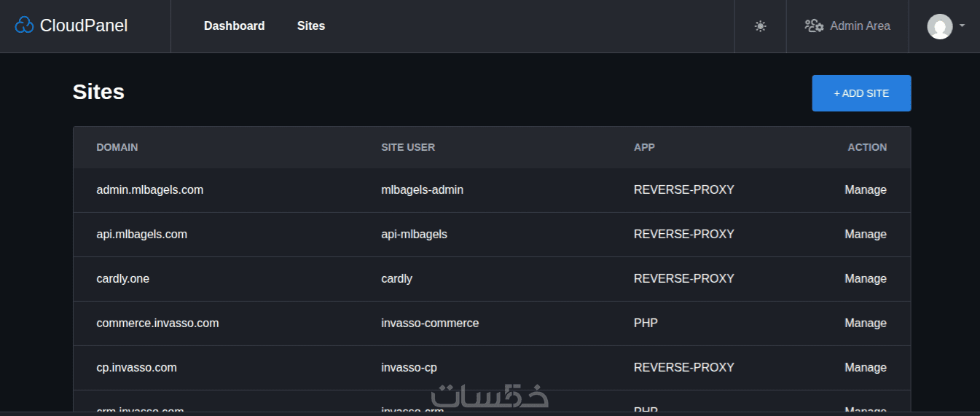
Task: Open the Admin Area text link
Action: pos(860,25)
